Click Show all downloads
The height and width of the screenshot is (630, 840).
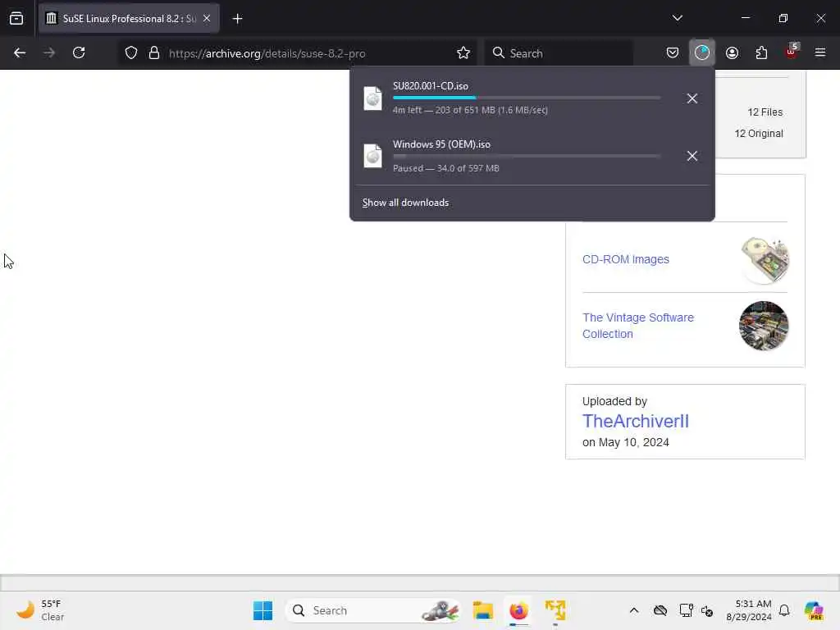[405, 203]
